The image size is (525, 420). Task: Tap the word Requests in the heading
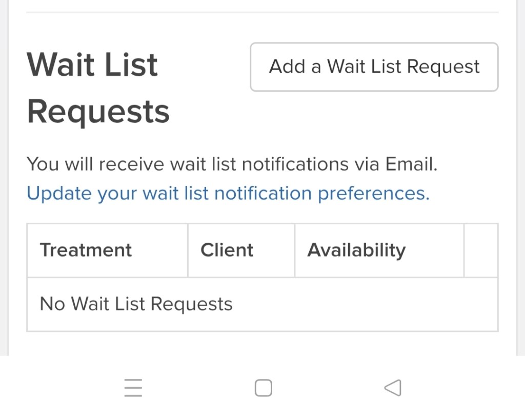pyautogui.click(x=98, y=112)
